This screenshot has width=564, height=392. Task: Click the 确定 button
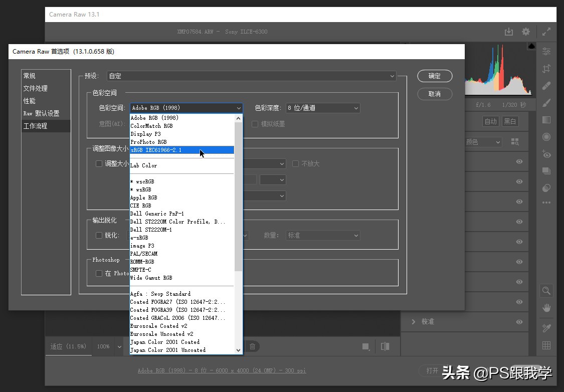pos(435,76)
